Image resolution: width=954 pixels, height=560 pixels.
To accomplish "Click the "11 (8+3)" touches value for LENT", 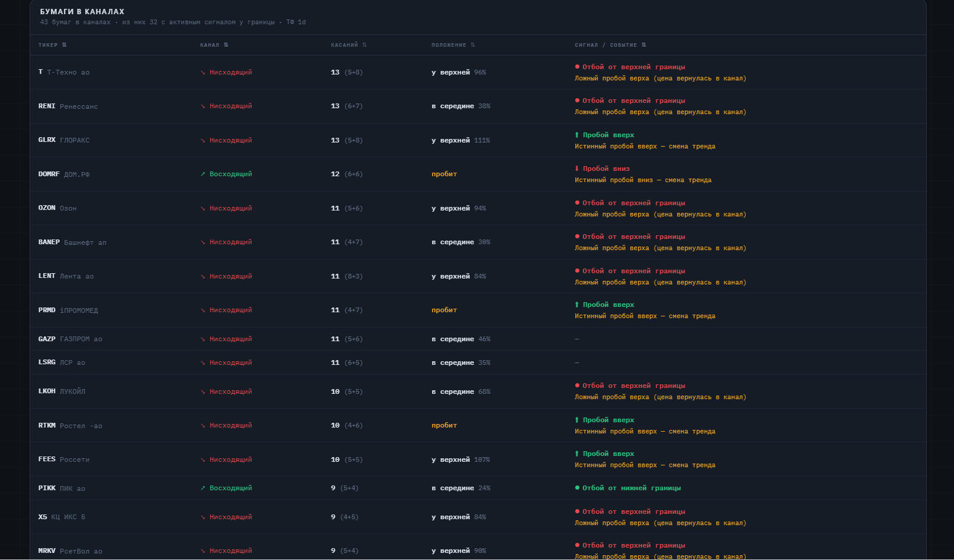I will [x=347, y=276].
